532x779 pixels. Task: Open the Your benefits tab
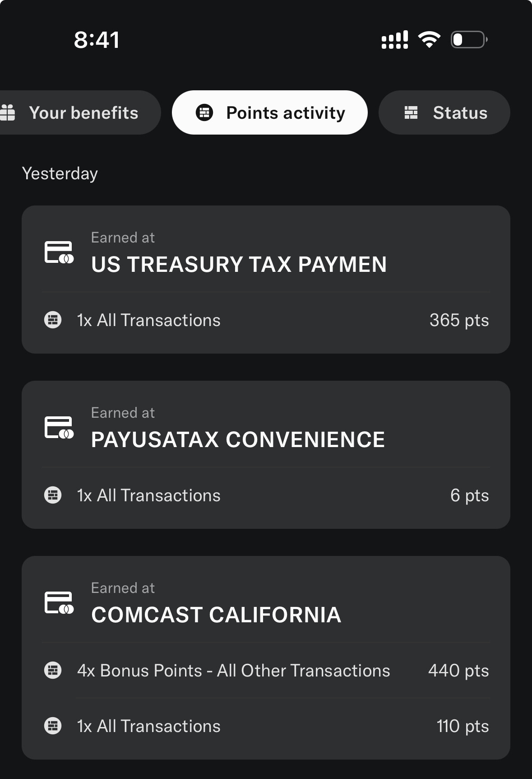pos(77,112)
